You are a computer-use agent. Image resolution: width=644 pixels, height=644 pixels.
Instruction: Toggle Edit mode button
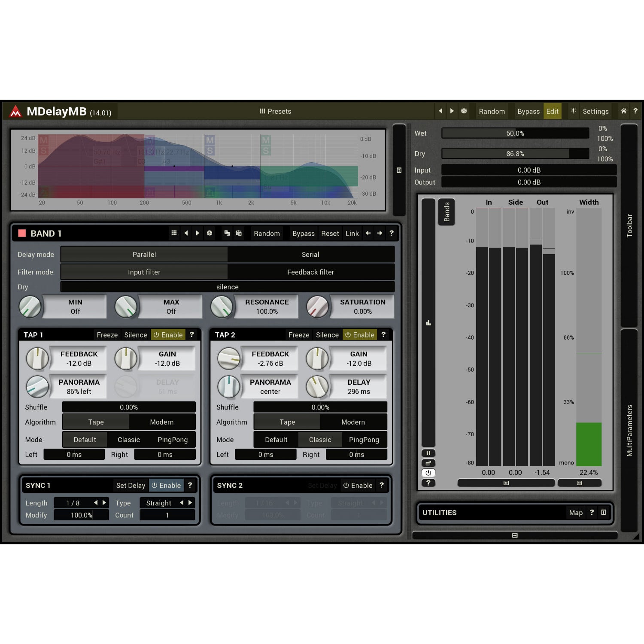pyautogui.click(x=552, y=111)
